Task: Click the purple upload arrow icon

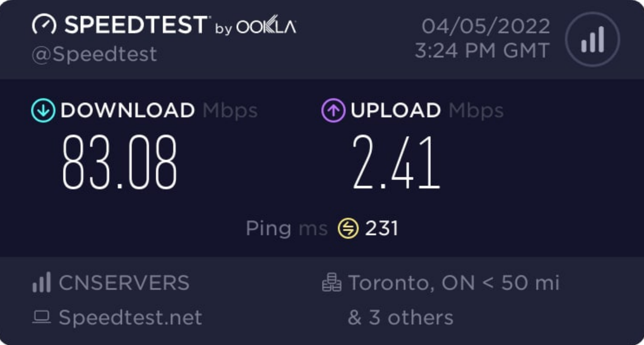Action: pyautogui.click(x=333, y=110)
